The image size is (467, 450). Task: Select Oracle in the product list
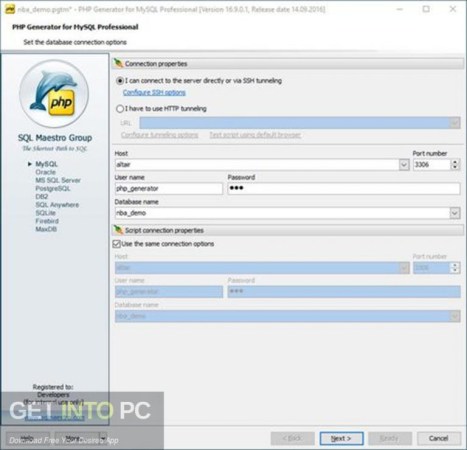tap(45, 172)
